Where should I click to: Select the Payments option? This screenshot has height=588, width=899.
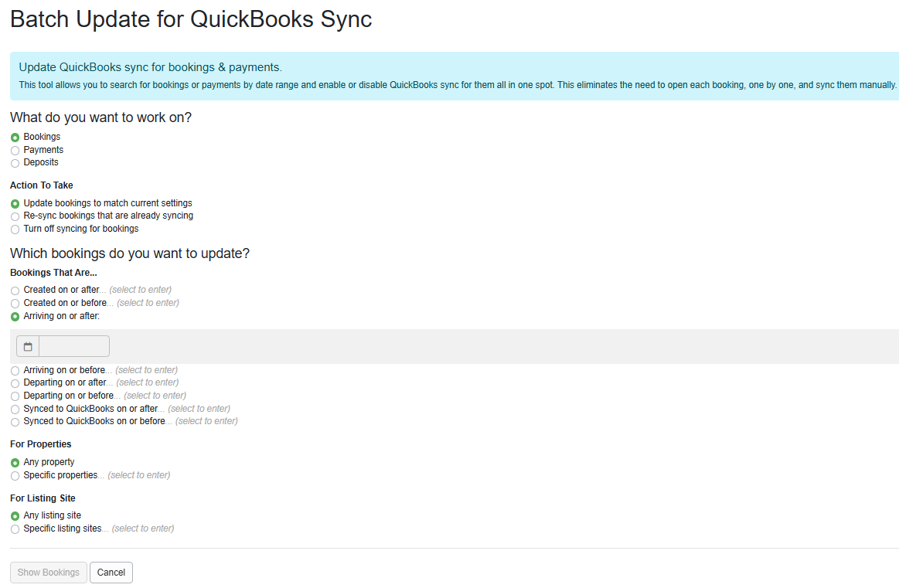tap(14, 150)
